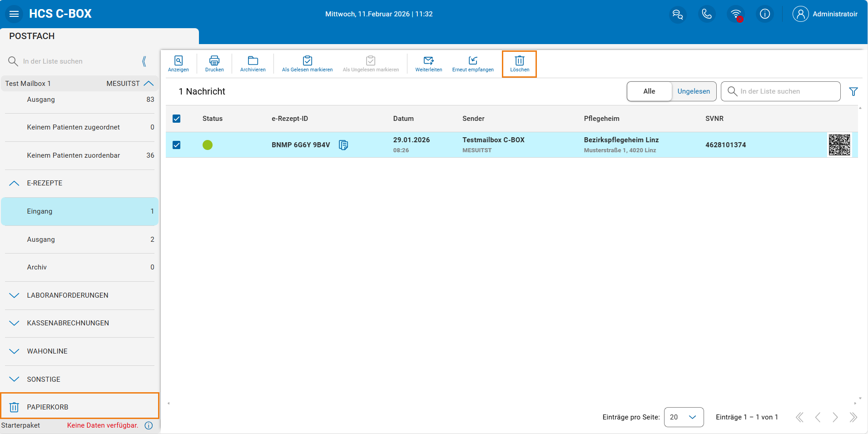
Task: Sort by e-Rezept-ID column header
Action: pyautogui.click(x=290, y=119)
